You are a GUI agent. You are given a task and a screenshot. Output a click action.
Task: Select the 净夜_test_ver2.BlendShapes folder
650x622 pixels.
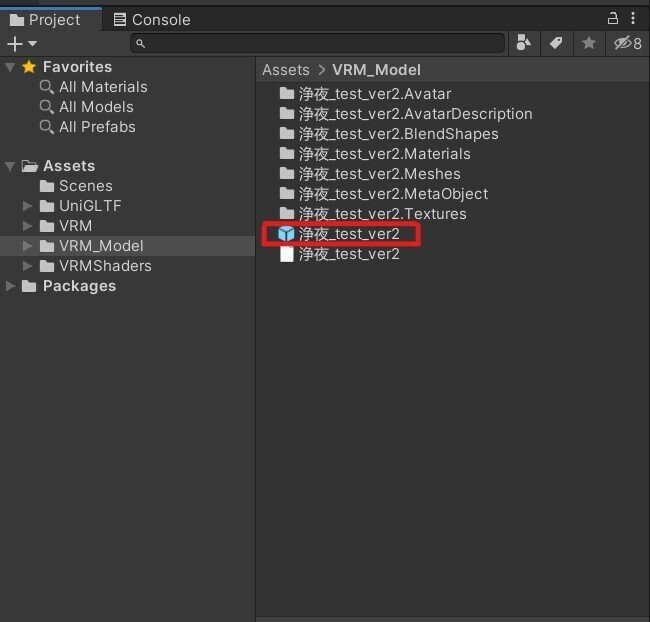tap(389, 134)
